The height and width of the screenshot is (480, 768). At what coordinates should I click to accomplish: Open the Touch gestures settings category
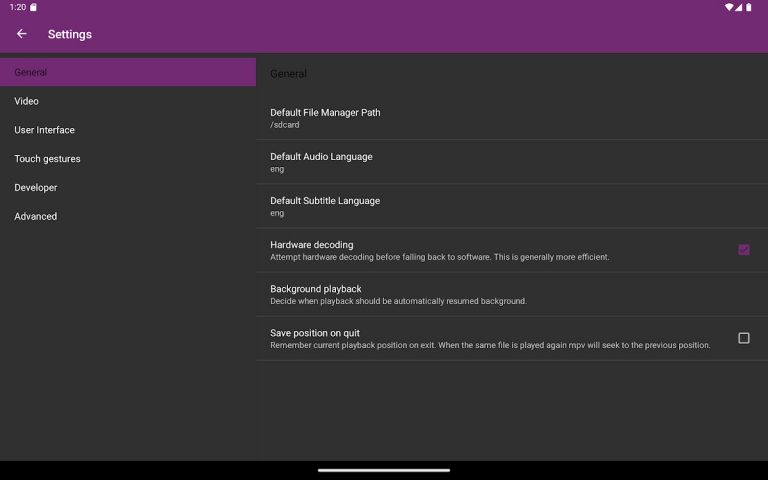coord(128,159)
